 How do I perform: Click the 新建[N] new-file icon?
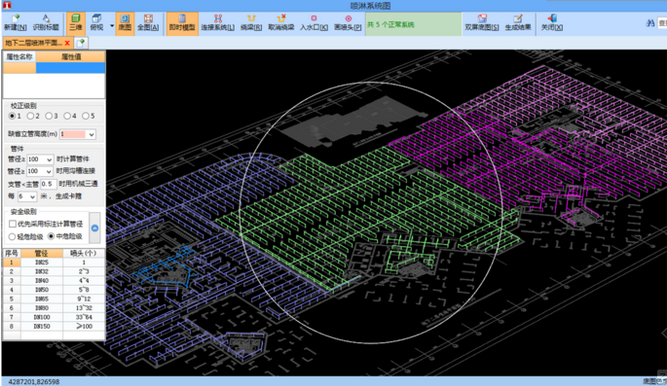tap(15, 23)
